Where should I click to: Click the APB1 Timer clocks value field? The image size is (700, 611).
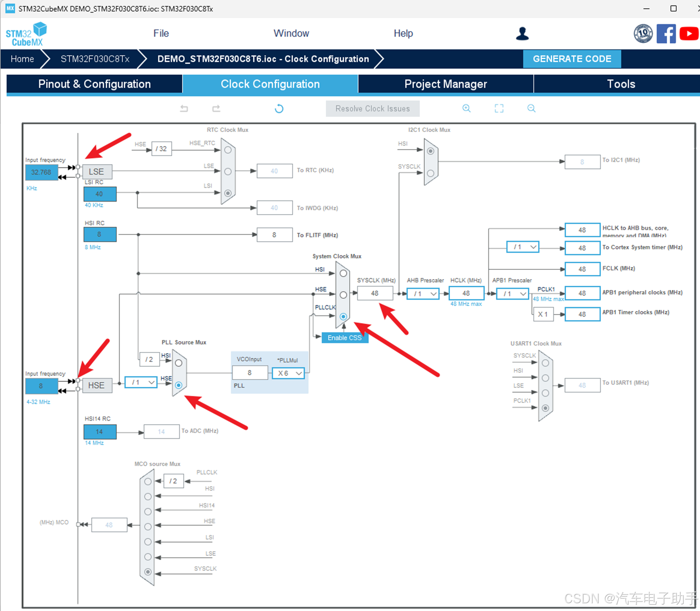click(x=582, y=314)
